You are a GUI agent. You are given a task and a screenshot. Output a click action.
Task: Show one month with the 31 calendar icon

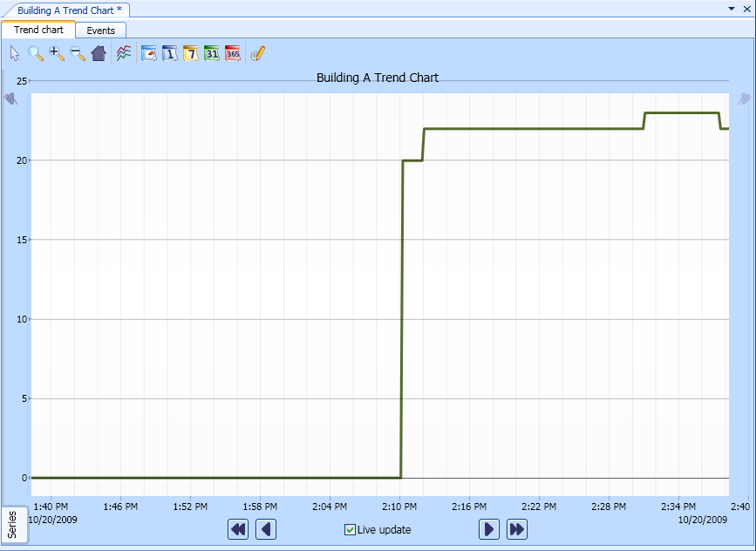pos(212,53)
